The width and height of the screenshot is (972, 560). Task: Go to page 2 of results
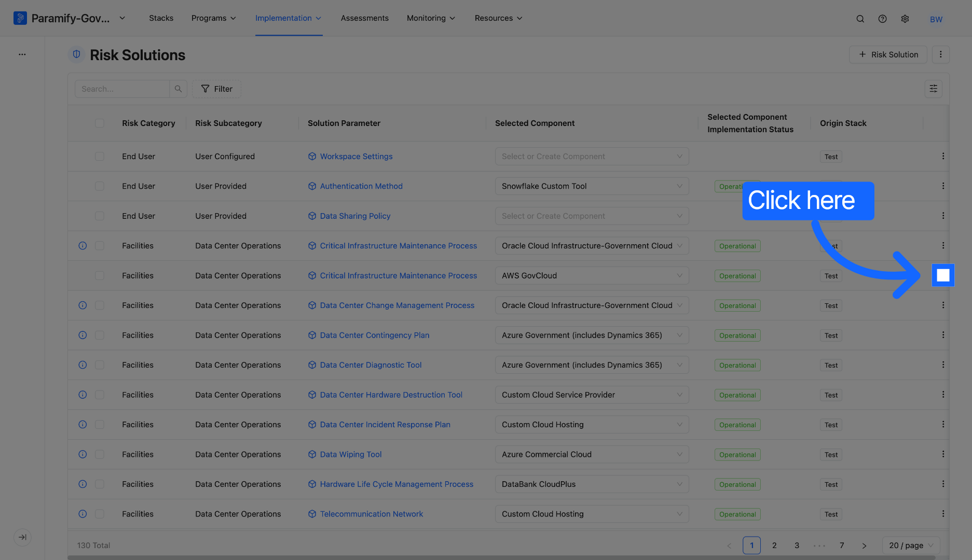774,545
